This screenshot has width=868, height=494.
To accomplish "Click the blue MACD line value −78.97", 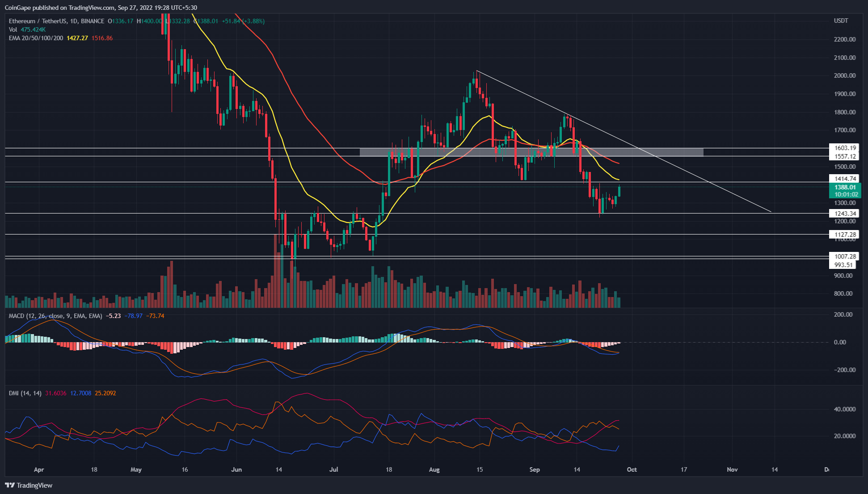I will tap(134, 316).
